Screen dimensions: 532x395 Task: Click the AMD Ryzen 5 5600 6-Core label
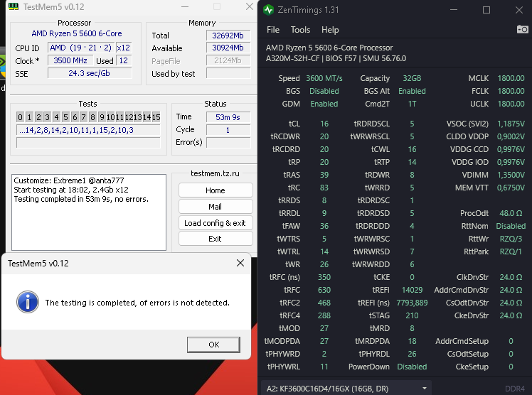77,33
